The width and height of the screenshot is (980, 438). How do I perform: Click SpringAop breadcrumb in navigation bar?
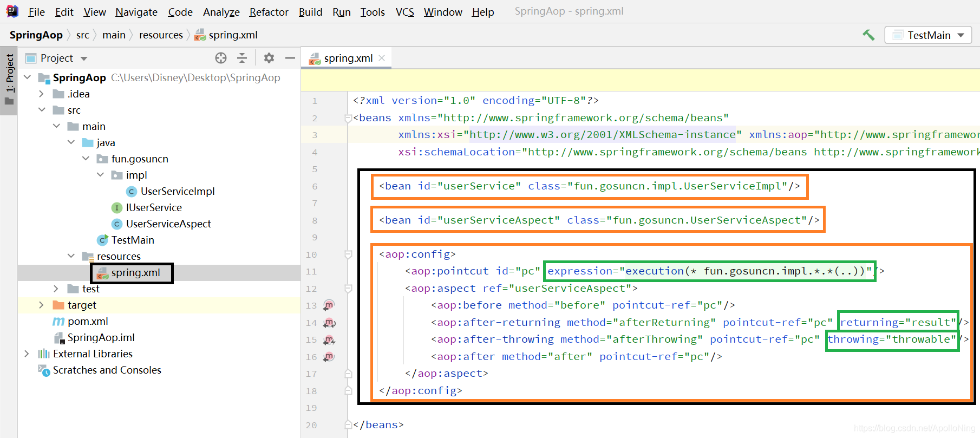pyautogui.click(x=36, y=35)
